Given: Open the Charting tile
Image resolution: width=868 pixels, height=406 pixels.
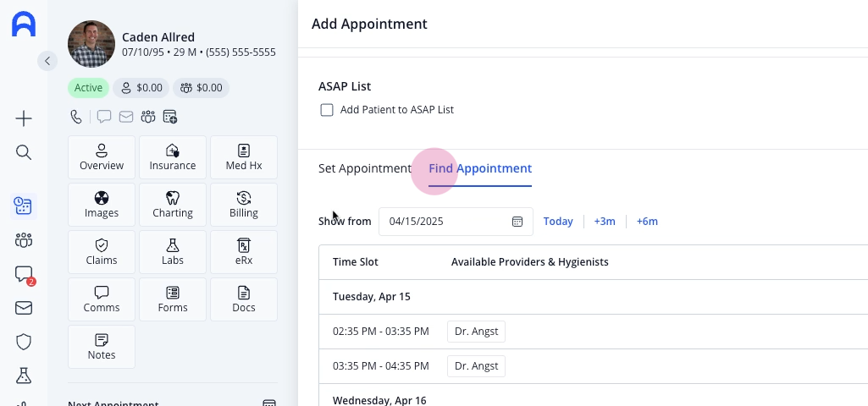Looking at the screenshot, I should tap(173, 206).
